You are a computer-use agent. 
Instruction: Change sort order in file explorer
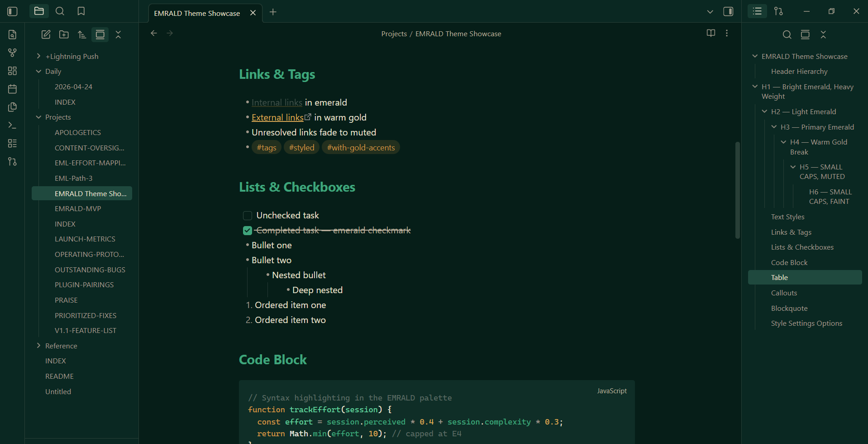point(82,34)
